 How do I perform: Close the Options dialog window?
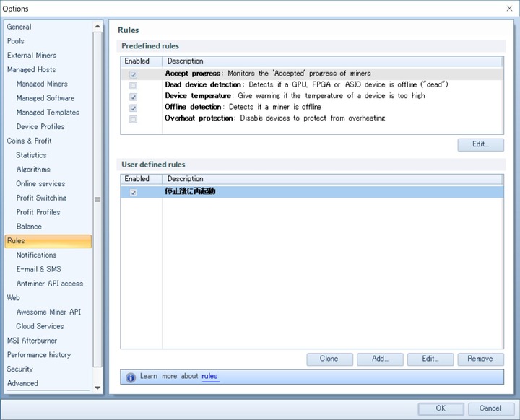click(x=510, y=8)
